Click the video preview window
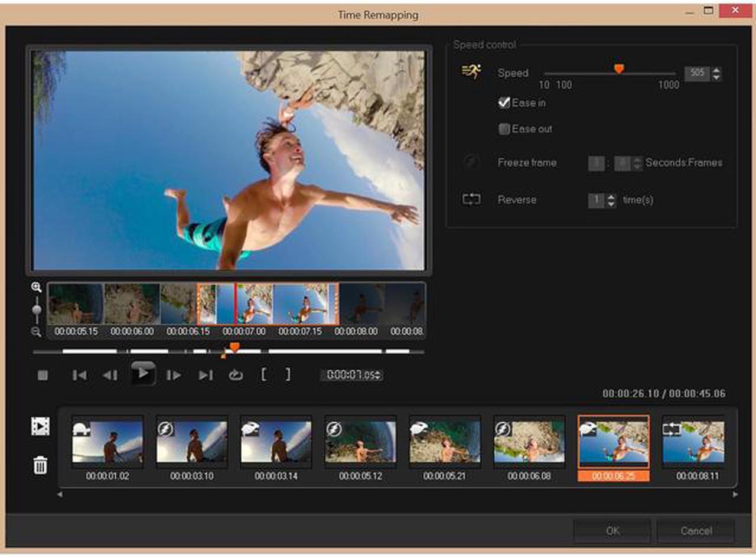This screenshot has height=558, width=756. pos(229,160)
